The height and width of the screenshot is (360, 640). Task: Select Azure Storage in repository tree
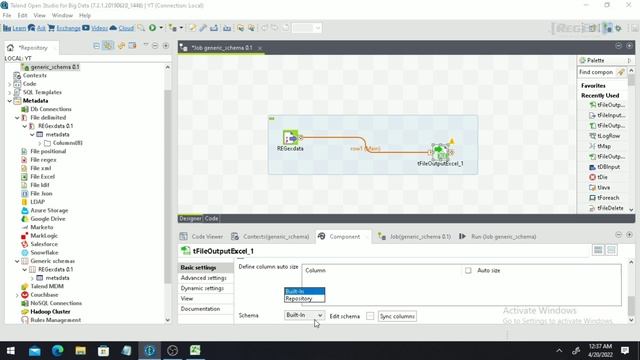(x=49, y=210)
